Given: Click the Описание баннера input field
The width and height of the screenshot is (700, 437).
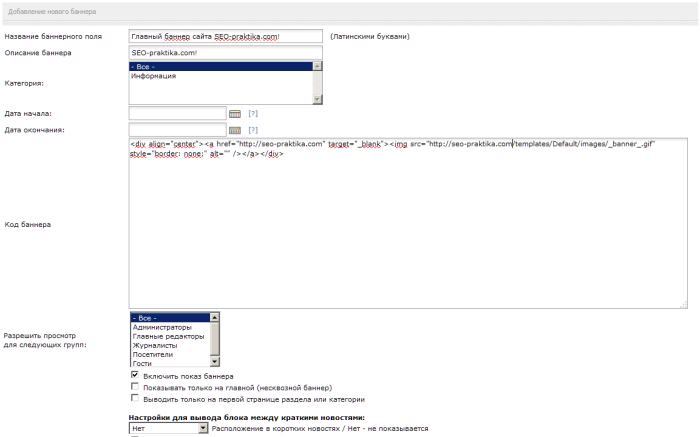Looking at the screenshot, I should [225, 53].
